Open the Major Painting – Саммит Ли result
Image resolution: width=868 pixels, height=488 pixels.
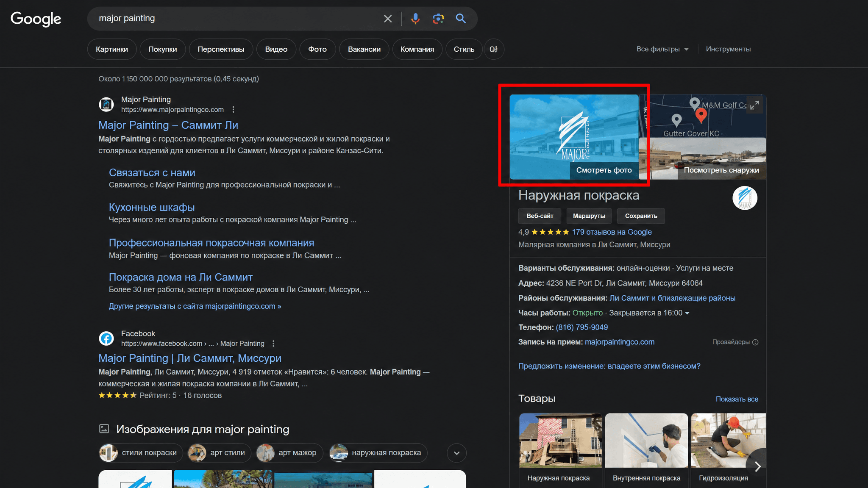[168, 125]
